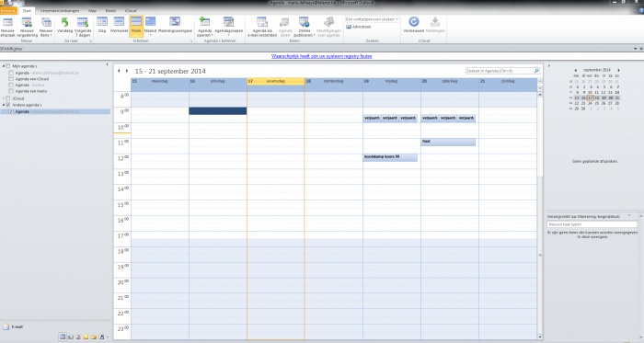Open the Agenda openen menu

click(204, 27)
